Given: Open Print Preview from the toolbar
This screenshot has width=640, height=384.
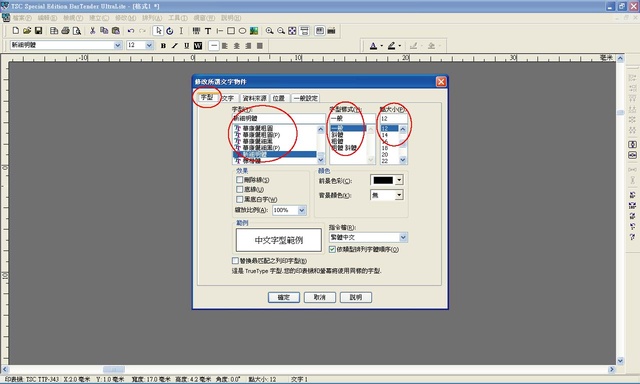Looking at the screenshot, I should (x=77, y=31).
